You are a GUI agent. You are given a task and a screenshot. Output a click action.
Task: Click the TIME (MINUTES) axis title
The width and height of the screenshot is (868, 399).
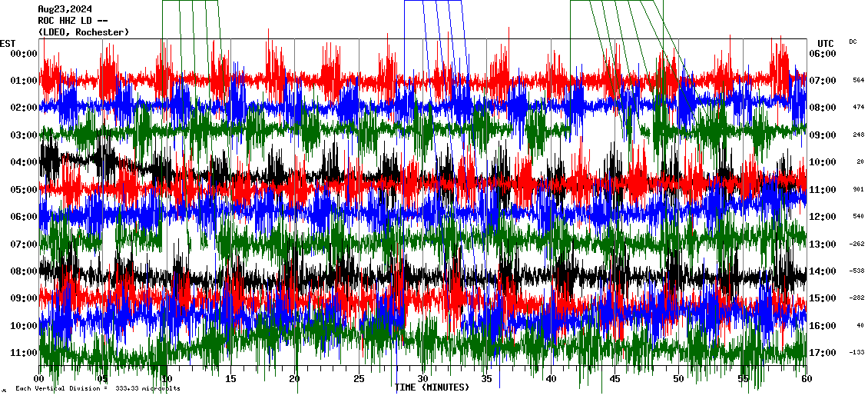(x=432, y=387)
